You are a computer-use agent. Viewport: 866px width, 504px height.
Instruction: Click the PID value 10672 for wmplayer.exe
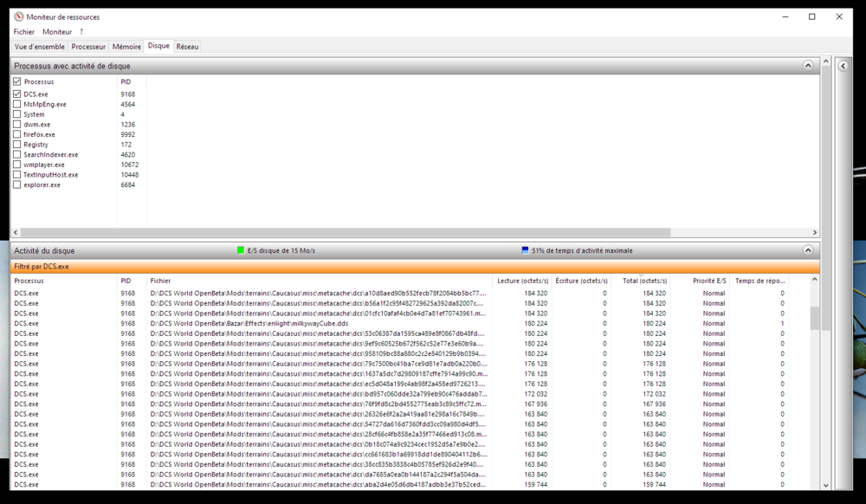tap(129, 165)
